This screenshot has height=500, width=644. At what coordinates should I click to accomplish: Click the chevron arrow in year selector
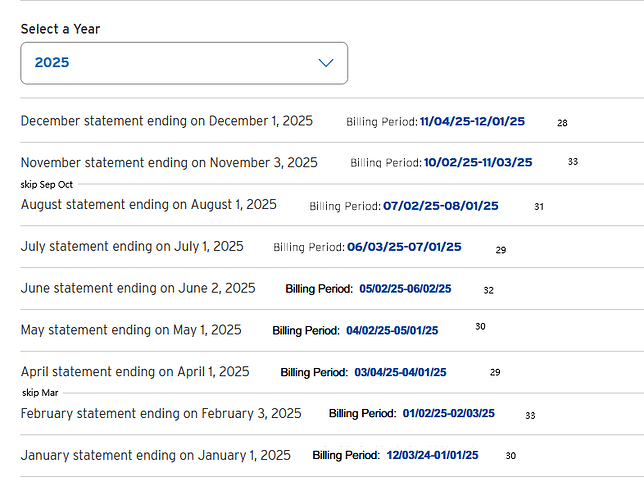tap(325, 63)
